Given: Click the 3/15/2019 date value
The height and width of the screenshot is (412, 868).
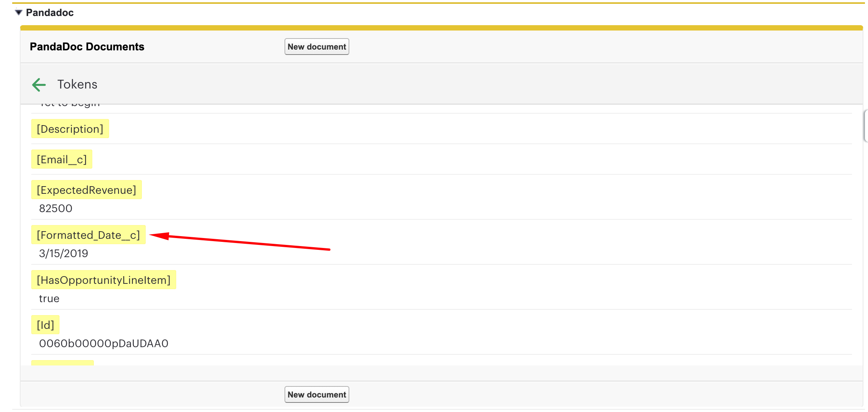Looking at the screenshot, I should 63,253.
